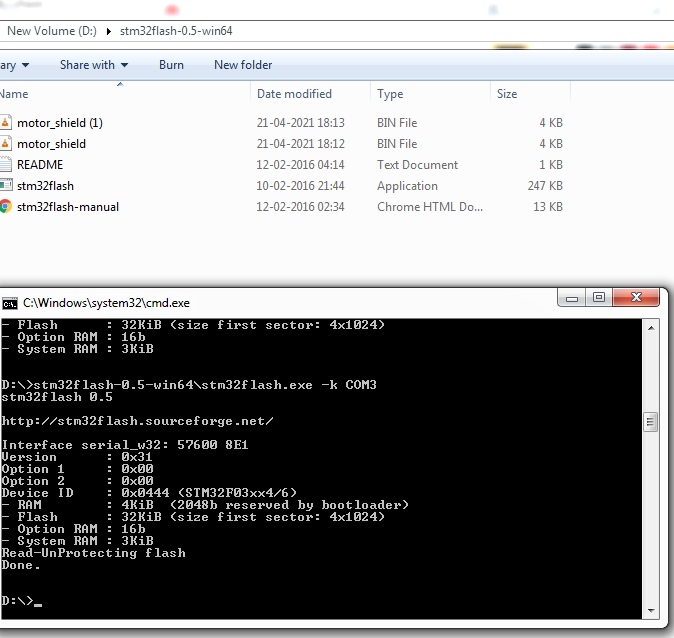Sort by the Name column header

pyautogui.click(x=14, y=94)
